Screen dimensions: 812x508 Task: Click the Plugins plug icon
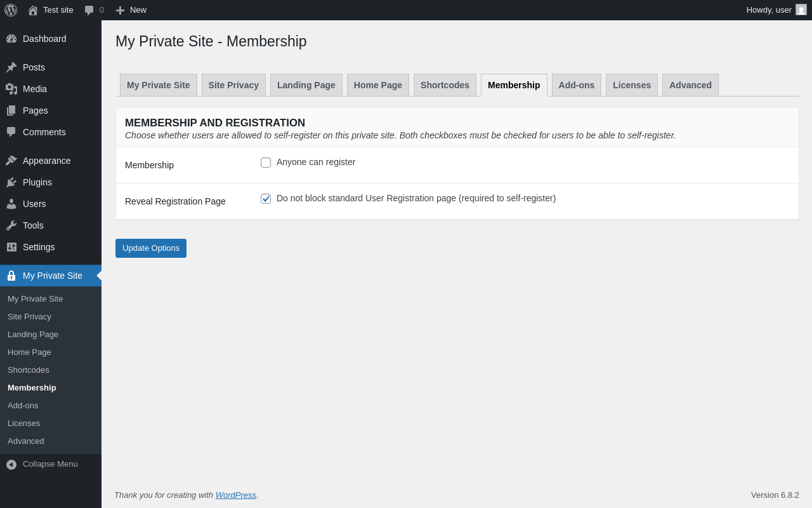(11, 182)
